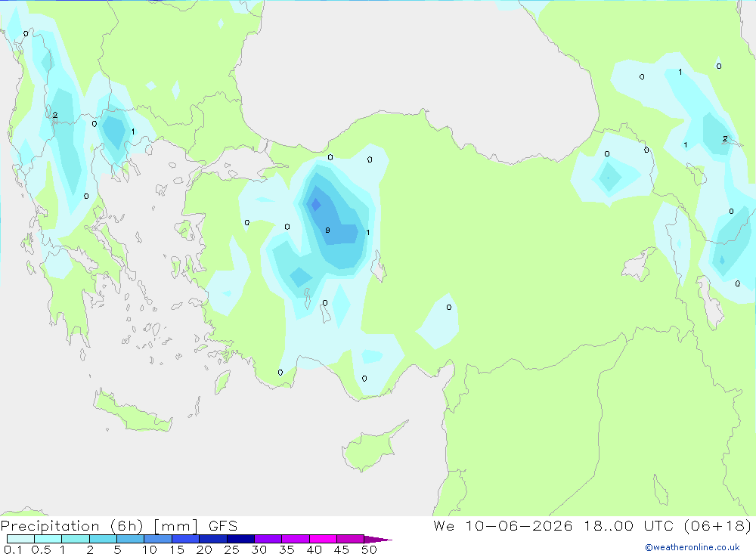Click the '50' legend scale label
The width and height of the screenshot is (756, 554).
coord(369,549)
